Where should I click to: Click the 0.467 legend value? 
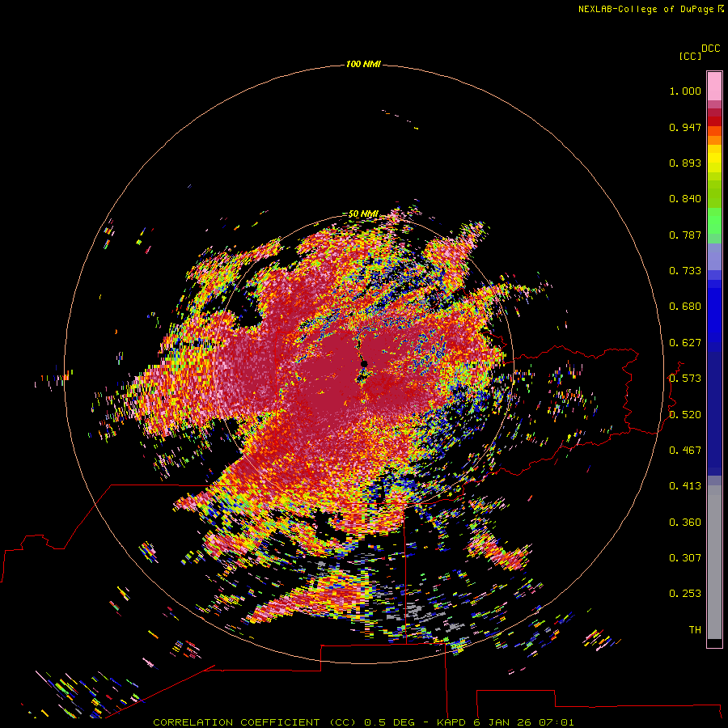click(x=685, y=451)
